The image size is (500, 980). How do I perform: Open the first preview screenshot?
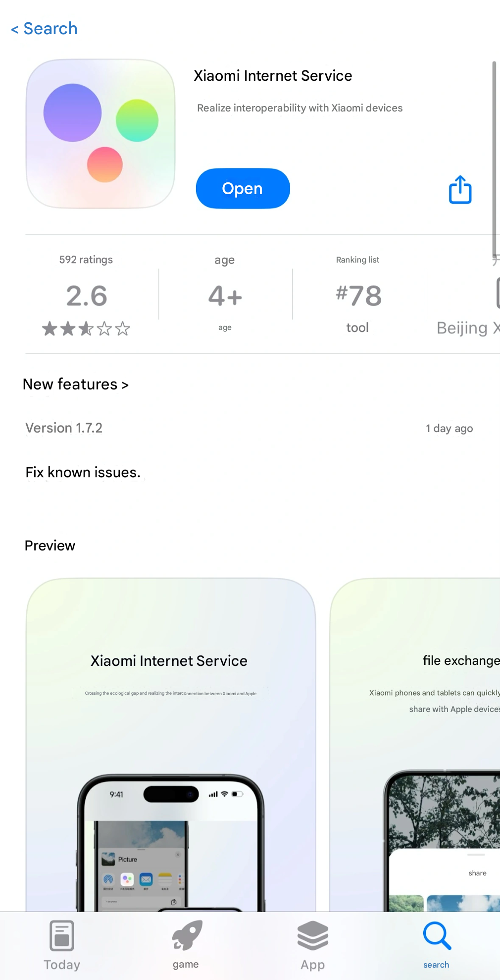tap(171, 743)
